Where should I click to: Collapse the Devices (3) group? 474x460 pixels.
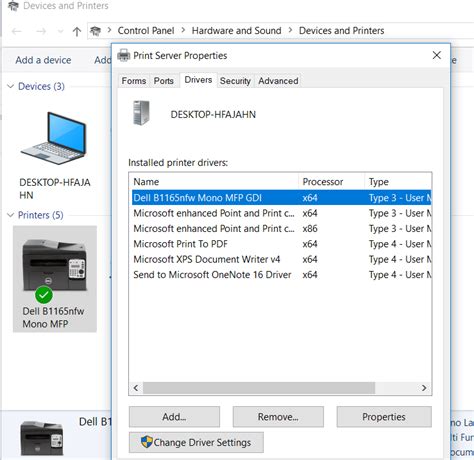(x=10, y=86)
